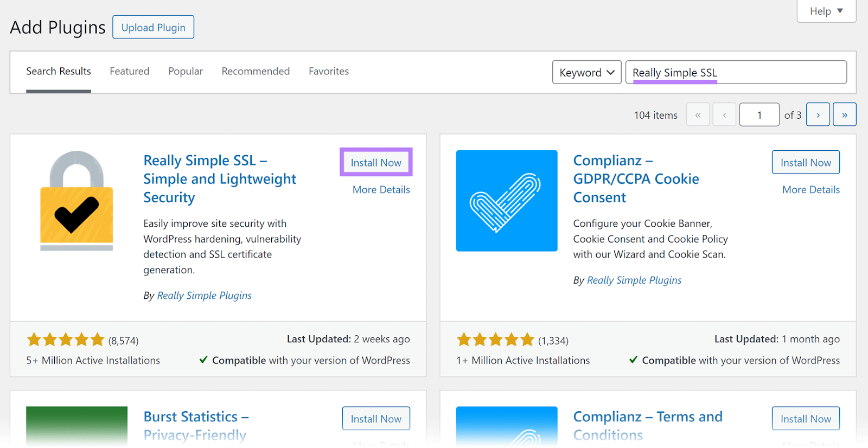Click the Last Updated 1 month ago text
868x448 pixels.
click(777, 339)
